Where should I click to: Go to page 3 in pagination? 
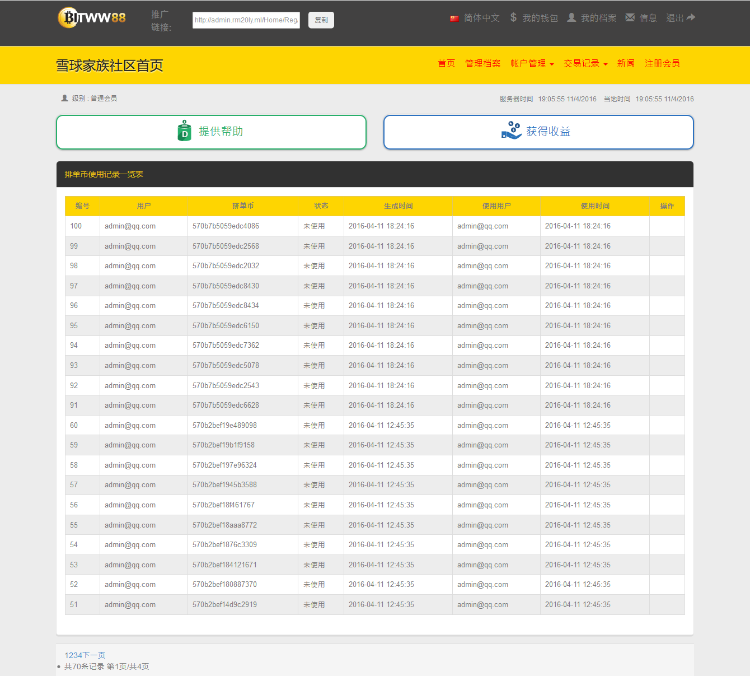coord(75,655)
